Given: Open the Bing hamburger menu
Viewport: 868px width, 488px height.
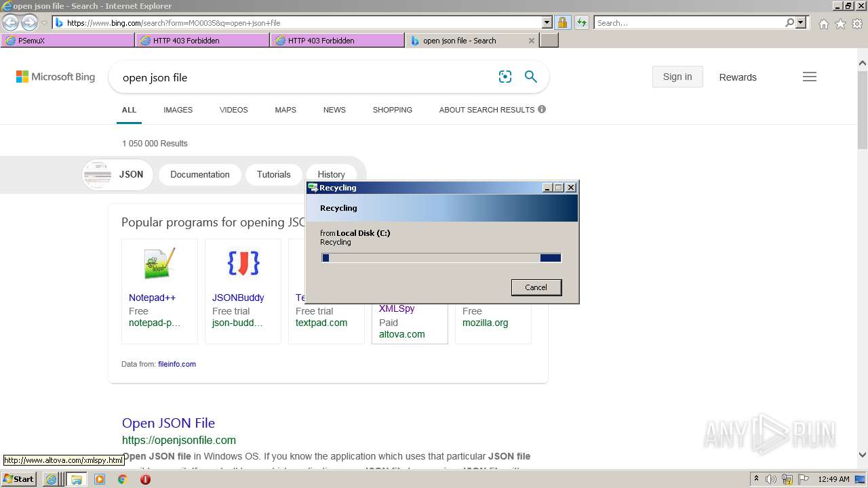Looking at the screenshot, I should pyautogui.click(x=810, y=77).
